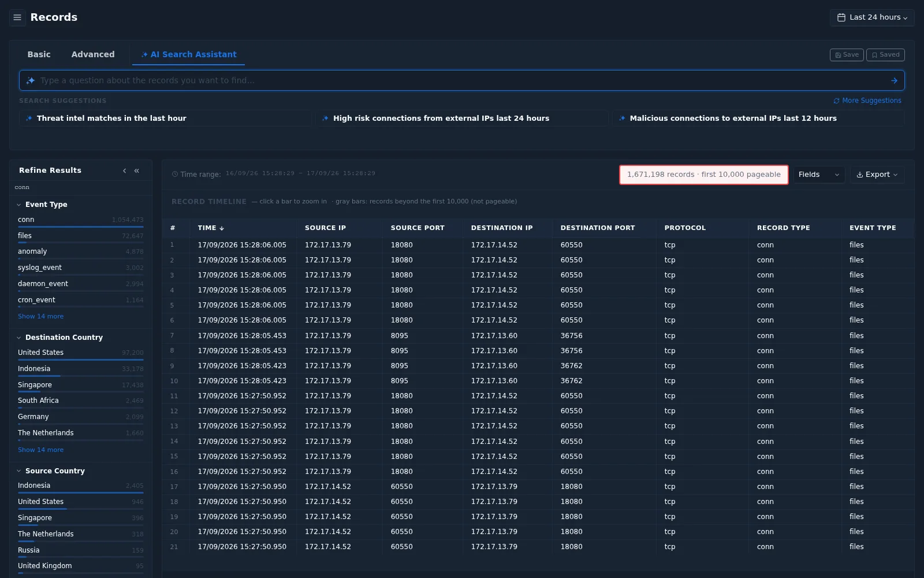Filter destination country Singapore
Screen dimensions: 924x578
tap(80, 386)
